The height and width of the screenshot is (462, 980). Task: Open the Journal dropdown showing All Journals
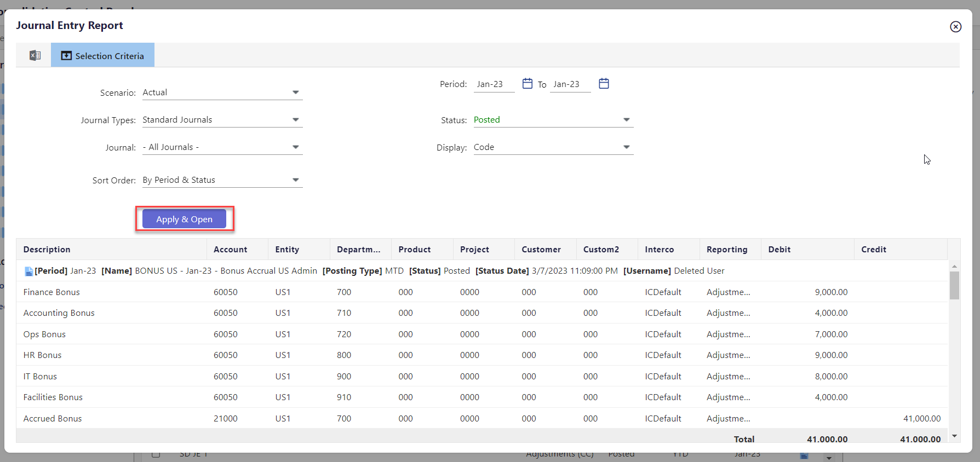pyautogui.click(x=222, y=147)
